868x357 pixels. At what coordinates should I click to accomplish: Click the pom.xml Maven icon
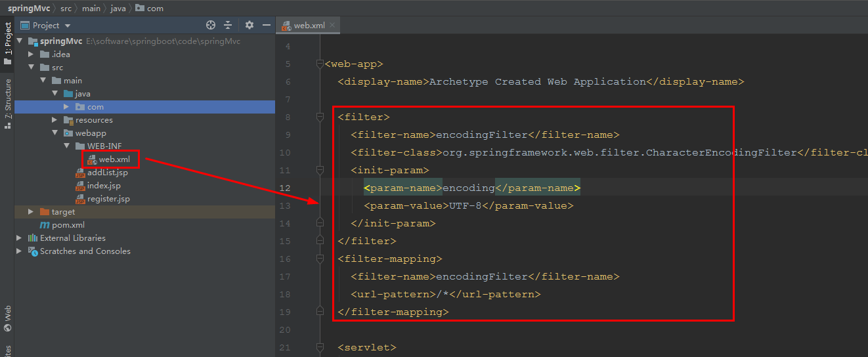pos(45,225)
